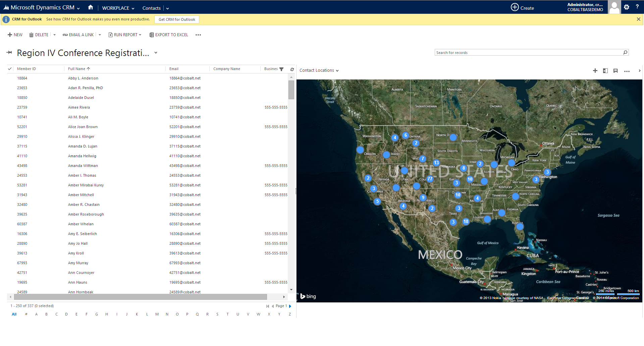This screenshot has width=644, height=346.
Task: Click the Get CRM for Outlook button
Action: (x=176, y=19)
